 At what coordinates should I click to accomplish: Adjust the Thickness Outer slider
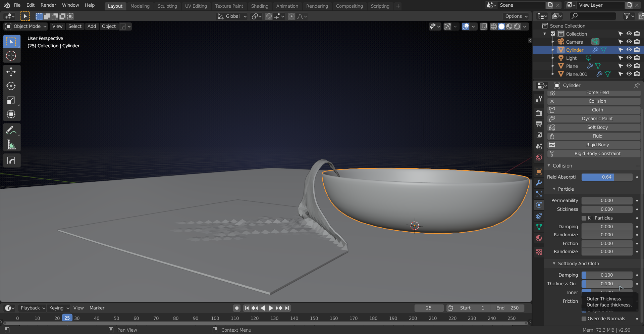point(607,284)
